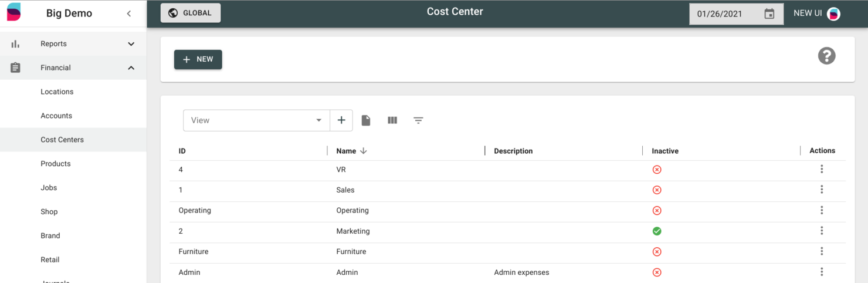Open the View dropdown
868x283 pixels.
256,120
